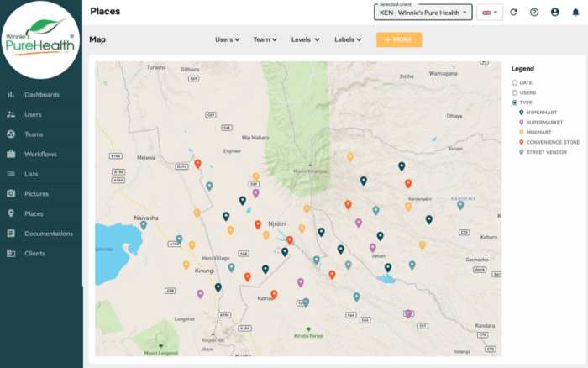Open Dashboards from the sidebar
The width and height of the screenshot is (588, 368).
pos(41,95)
